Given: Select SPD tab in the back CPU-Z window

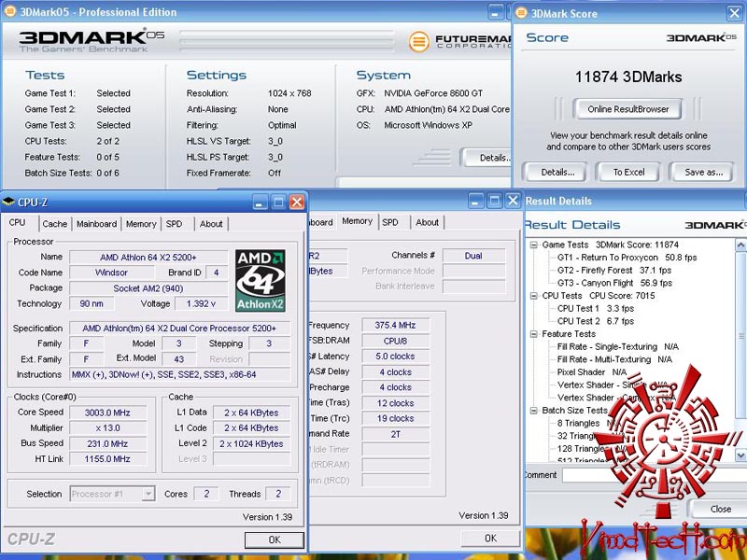Looking at the screenshot, I should click(x=390, y=222).
